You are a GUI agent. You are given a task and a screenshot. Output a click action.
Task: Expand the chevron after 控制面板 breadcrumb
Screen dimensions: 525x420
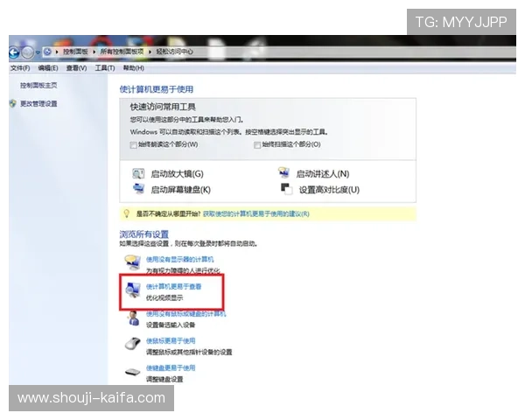point(94,52)
